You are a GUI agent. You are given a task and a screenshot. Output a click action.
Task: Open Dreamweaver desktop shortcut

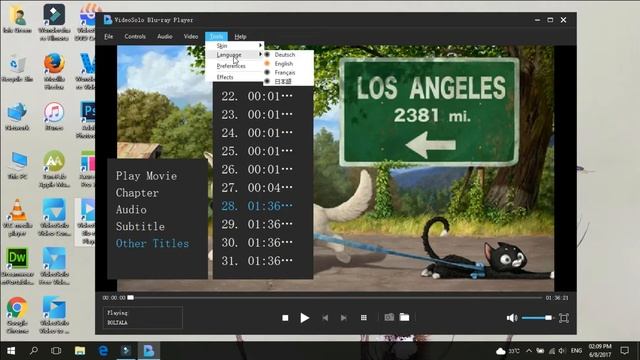click(18, 267)
